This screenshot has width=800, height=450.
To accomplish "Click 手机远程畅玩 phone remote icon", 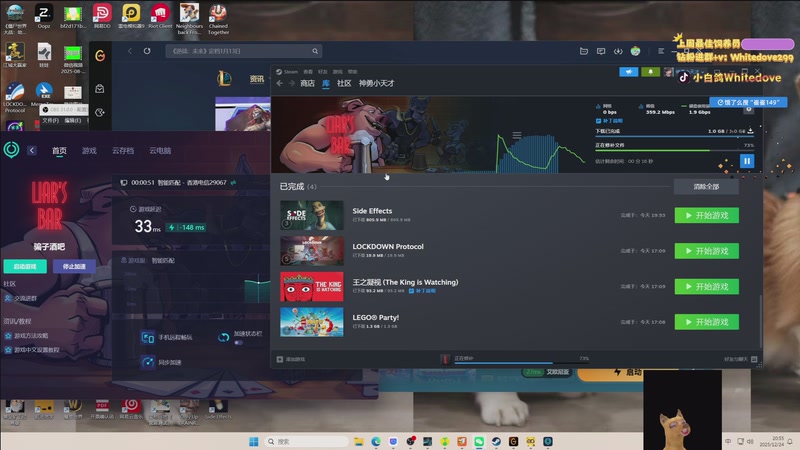I will pos(148,337).
